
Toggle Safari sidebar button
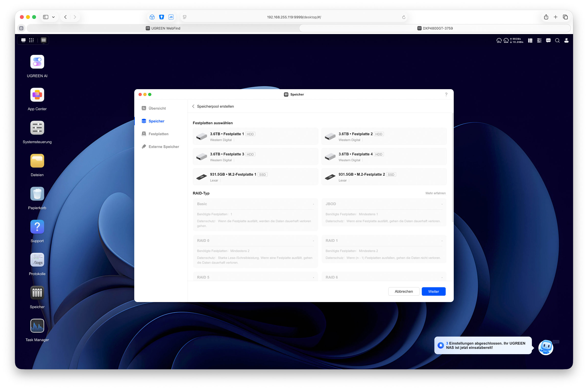[46, 17]
